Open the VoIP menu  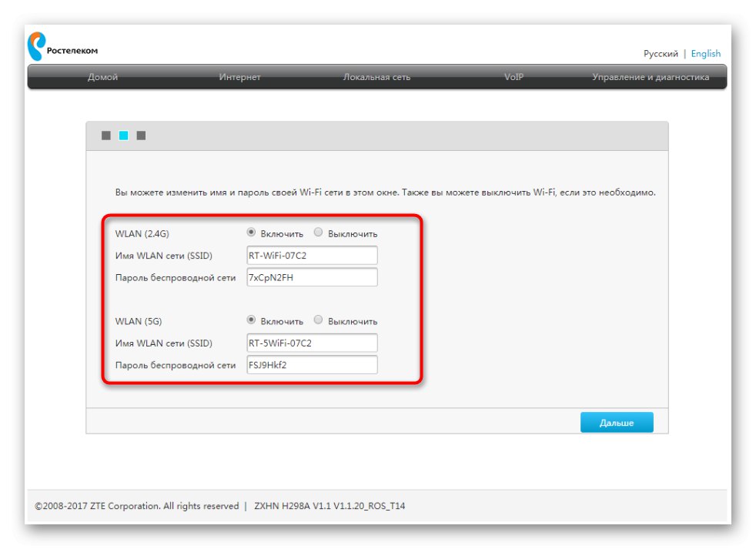pos(513,77)
